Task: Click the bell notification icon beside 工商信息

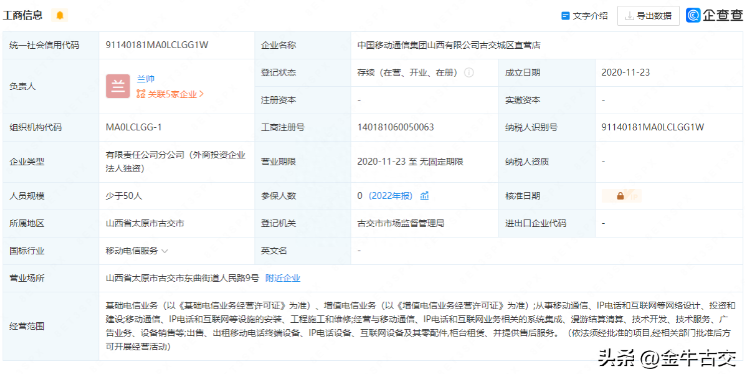Action: 59,16
